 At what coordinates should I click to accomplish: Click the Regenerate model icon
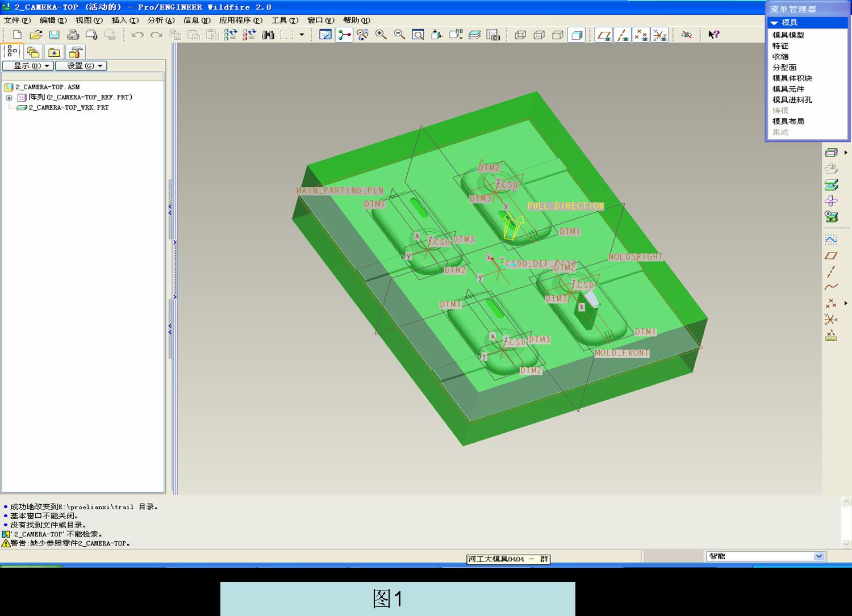click(x=230, y=35)
